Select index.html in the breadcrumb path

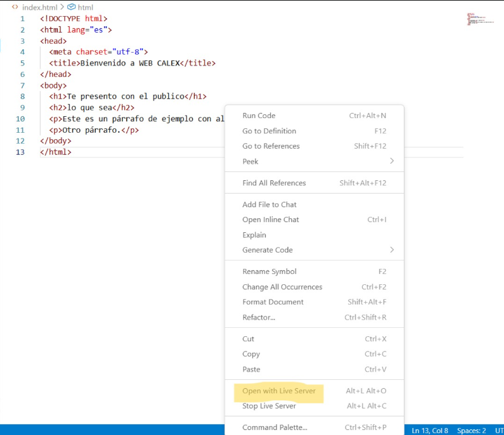point(40,7)
